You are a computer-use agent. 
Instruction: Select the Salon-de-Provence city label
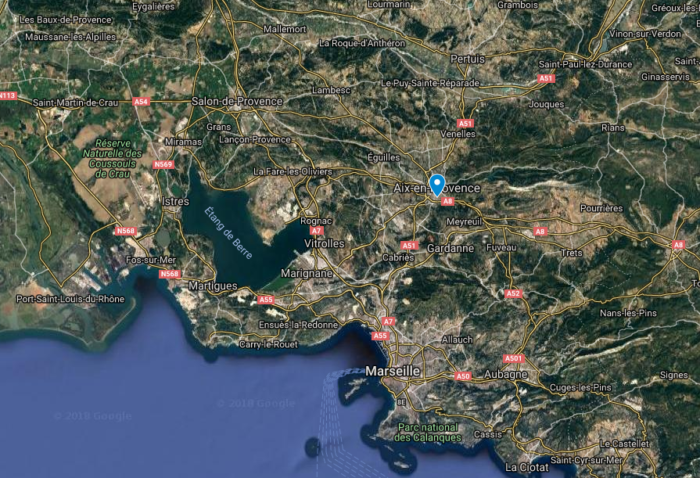click(237, 101)
